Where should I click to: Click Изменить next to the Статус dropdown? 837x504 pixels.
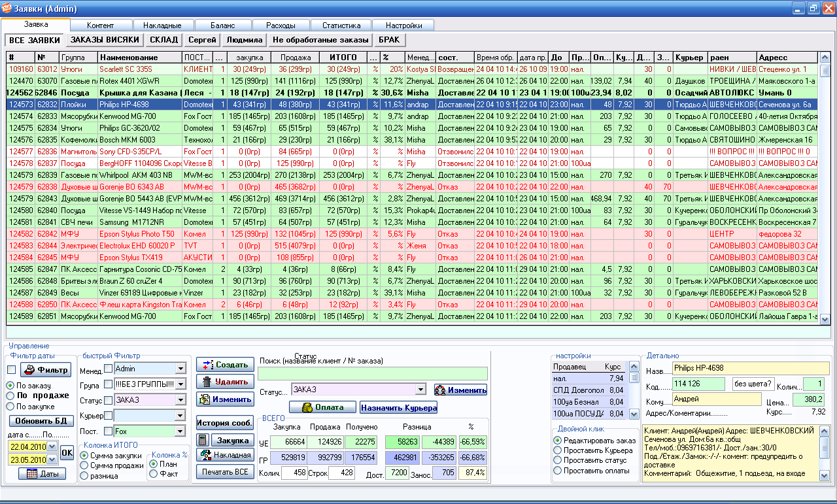pyautogui.click(x=460, y=390)
